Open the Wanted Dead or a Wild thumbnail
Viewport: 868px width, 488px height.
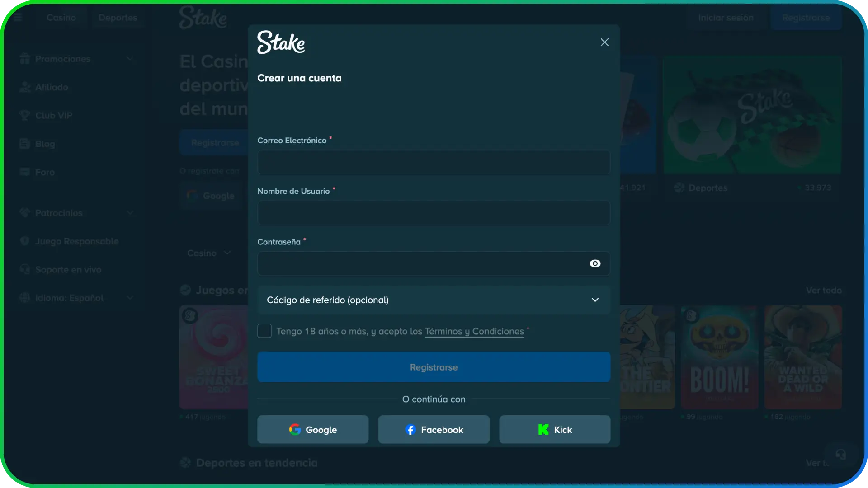pyautogui.click(x=803, y=357)
